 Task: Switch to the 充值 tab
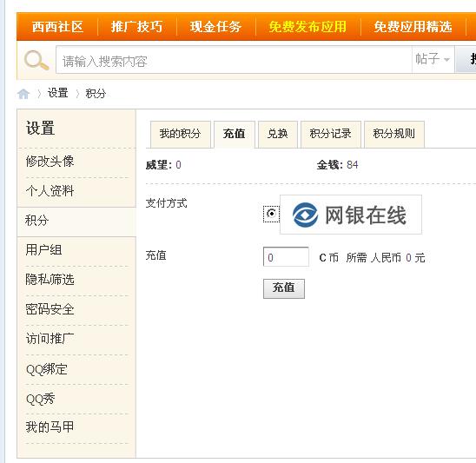pyautogui.click(x=234, y=134)
